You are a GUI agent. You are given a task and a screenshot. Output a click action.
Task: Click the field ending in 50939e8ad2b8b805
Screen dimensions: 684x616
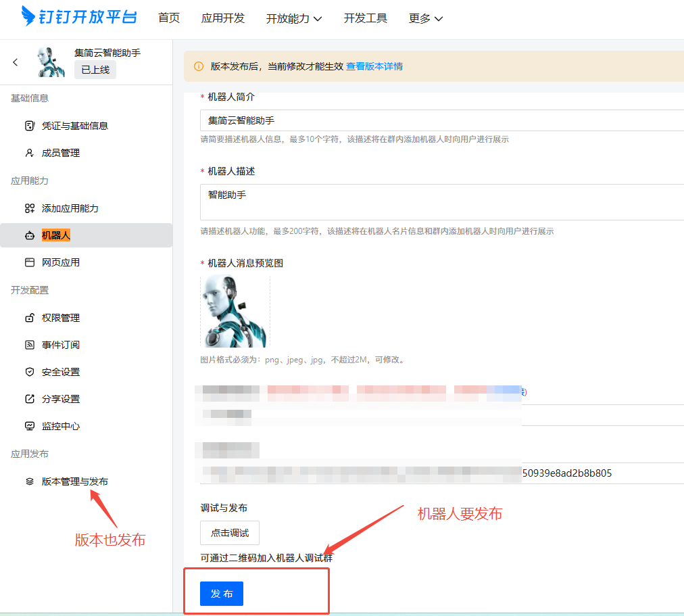[x=442, y=473]
